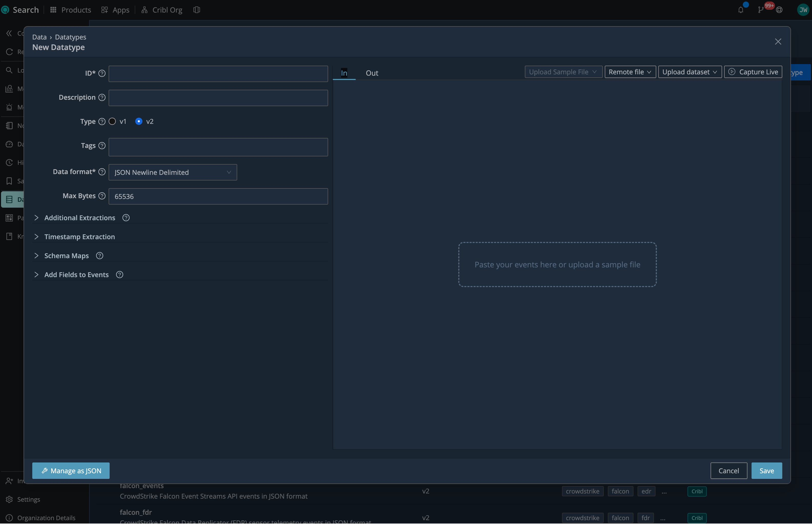The image size is (812, 524).
Task: Open the Data format dropdown
Action: [x=173, y=173]
